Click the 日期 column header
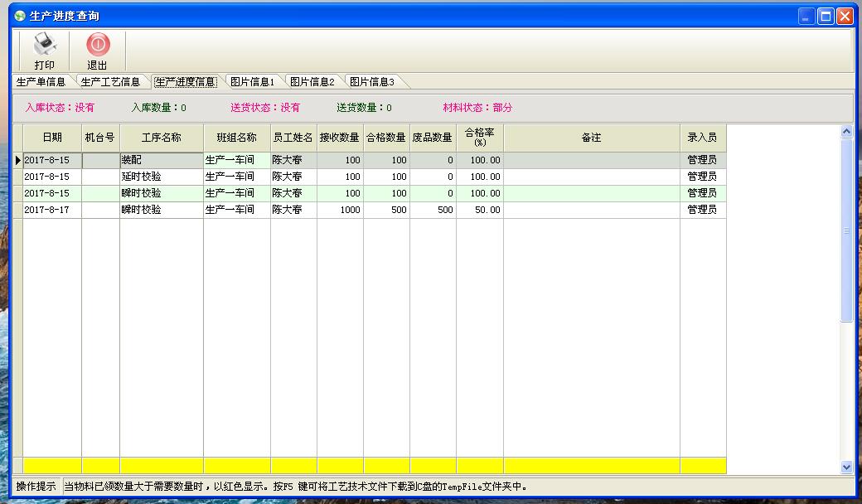This screenshot has width=862, height=504. [x=52, y=138]
